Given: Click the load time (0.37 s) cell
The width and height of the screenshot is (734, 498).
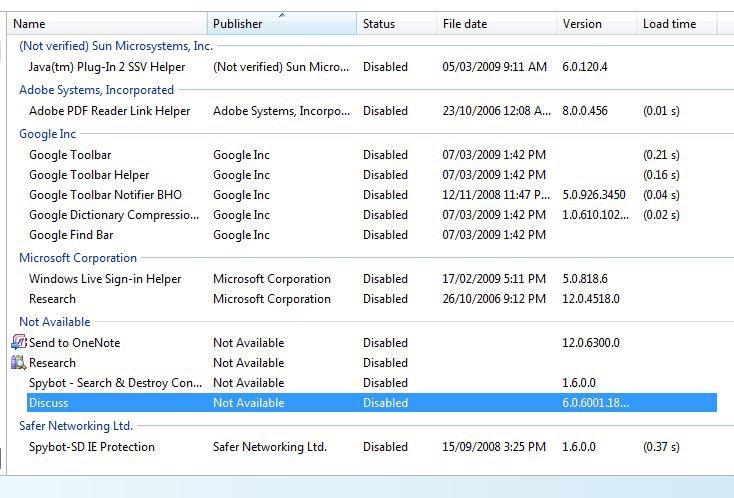Looking at the screenshot, I should 661,447.
